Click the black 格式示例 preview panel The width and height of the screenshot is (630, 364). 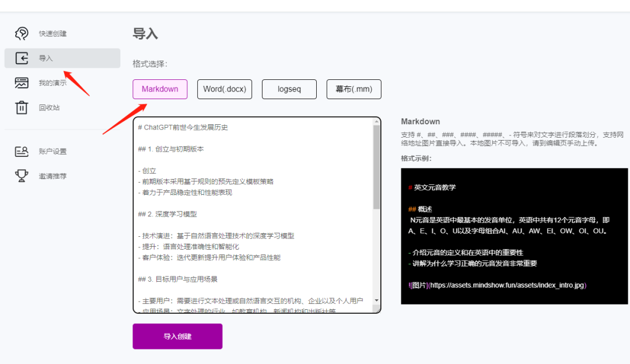coord(513,236)
